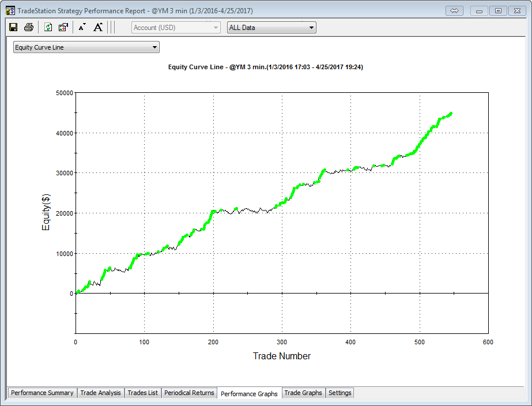Click the double-arrow title bar button
This screenshot has height=406, width=532.
[x=454, y=11]
